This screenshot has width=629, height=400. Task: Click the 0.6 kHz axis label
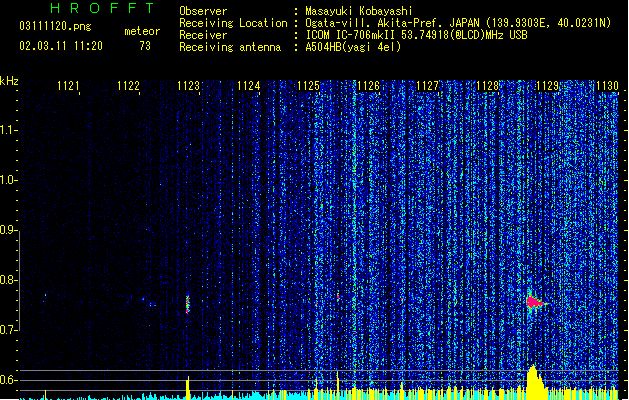coord(8,380)
